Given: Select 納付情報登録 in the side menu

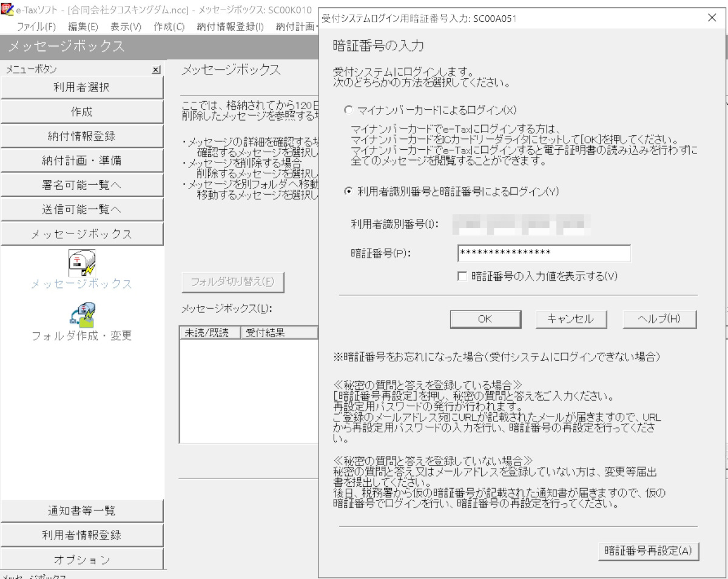Looking at the screenshot, I should tap(82, 136).
